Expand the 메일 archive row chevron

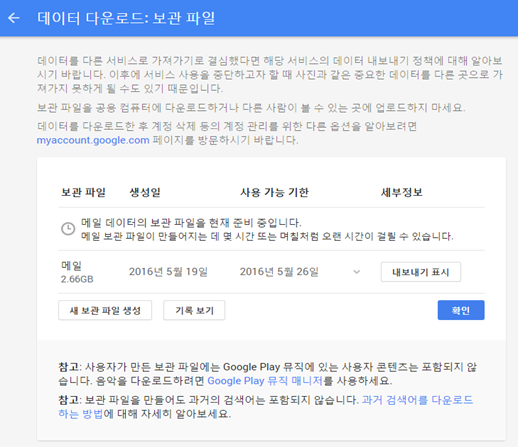pyautogui.click(x=356, y=272)
